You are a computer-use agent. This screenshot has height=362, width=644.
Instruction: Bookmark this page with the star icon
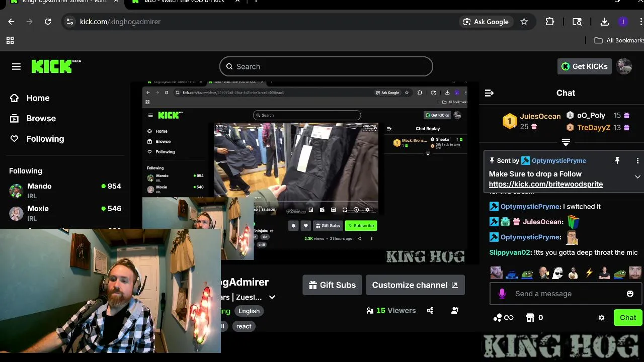point(524,22)
